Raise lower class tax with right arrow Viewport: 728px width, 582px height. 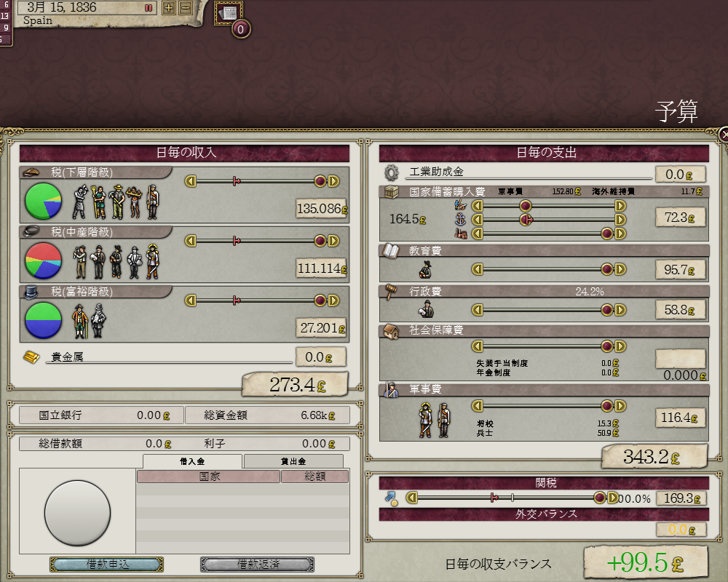[333, 181]
